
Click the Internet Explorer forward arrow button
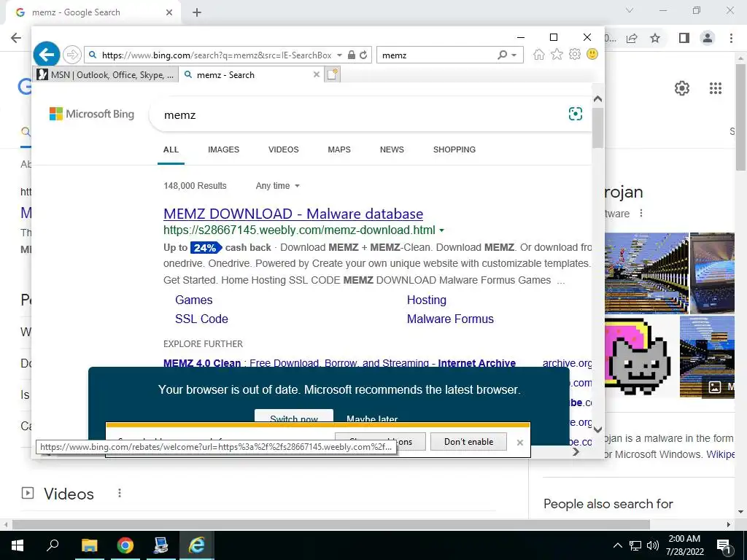click(72, 55)
